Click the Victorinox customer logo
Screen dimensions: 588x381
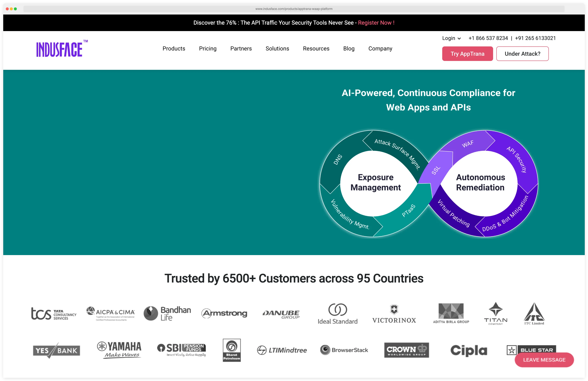click(x=394, y=314)
